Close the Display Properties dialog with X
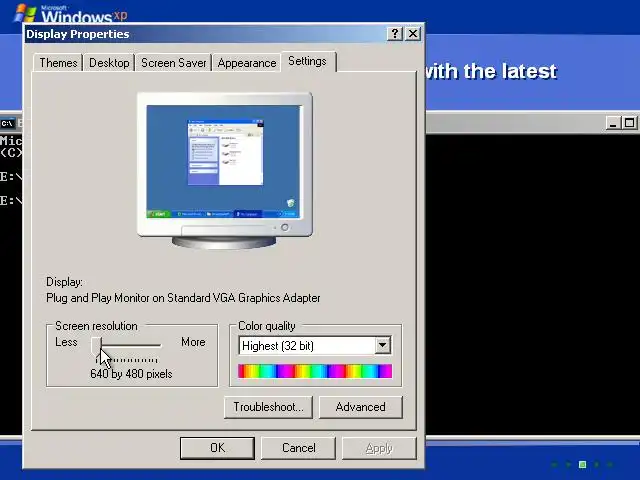The image size is (640, 480). 413,33
